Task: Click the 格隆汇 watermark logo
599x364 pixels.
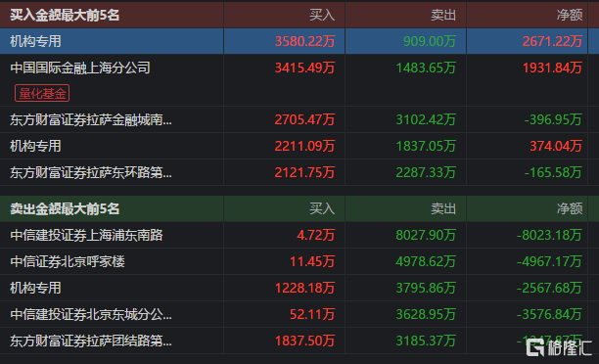Action: 559,347
